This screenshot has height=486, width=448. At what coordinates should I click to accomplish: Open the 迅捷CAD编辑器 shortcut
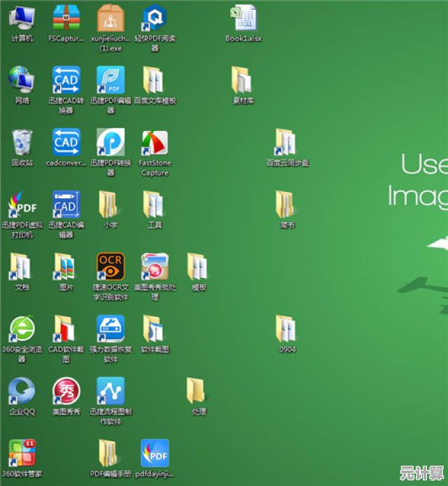point(66,205)
